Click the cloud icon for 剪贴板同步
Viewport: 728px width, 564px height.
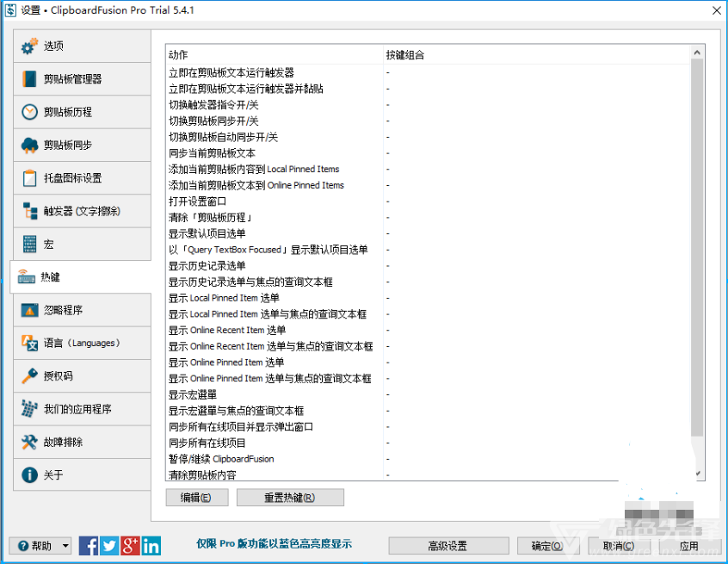(x=29, y=145)
